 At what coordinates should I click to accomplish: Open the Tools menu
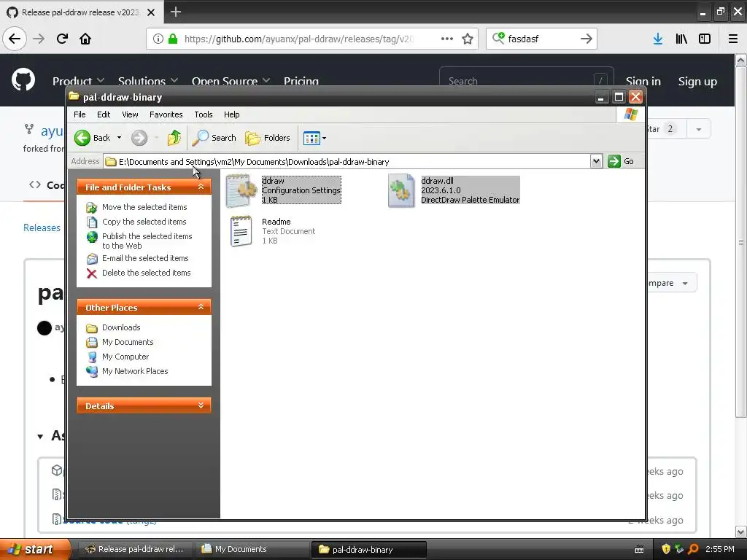204,114
